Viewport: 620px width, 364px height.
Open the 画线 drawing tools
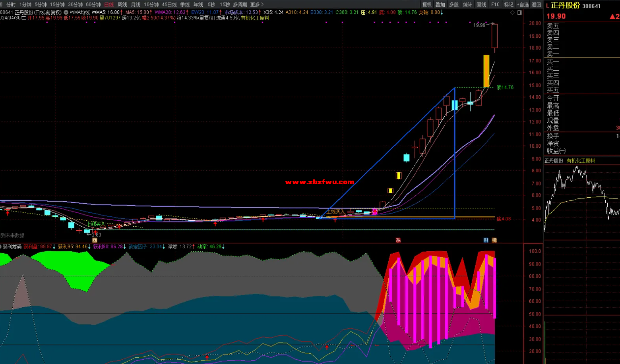[481, 4]
